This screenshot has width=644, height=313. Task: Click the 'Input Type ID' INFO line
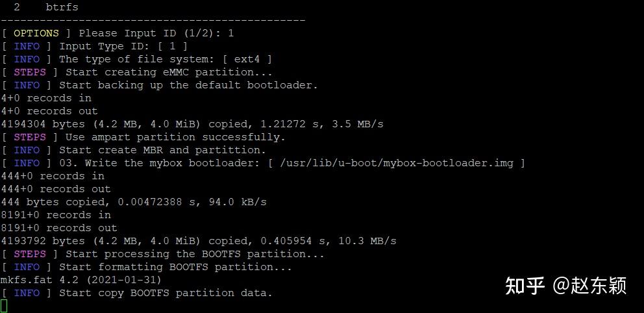(x=95, y=46)
